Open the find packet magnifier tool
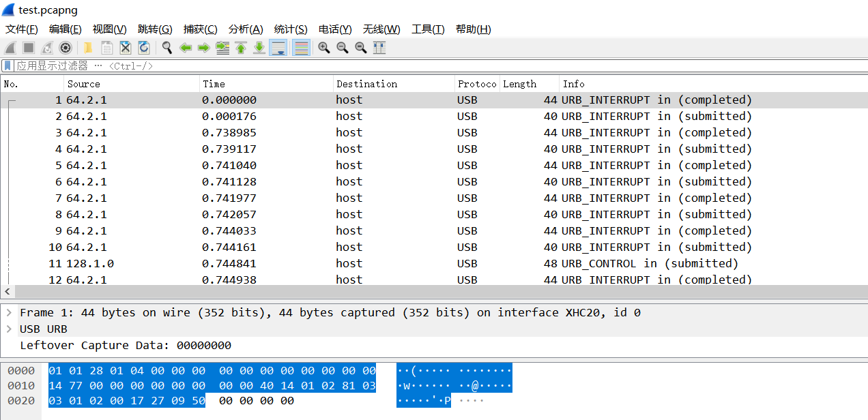Image resolution: width=868 pixels, height=420 pixels. point(167,48)
